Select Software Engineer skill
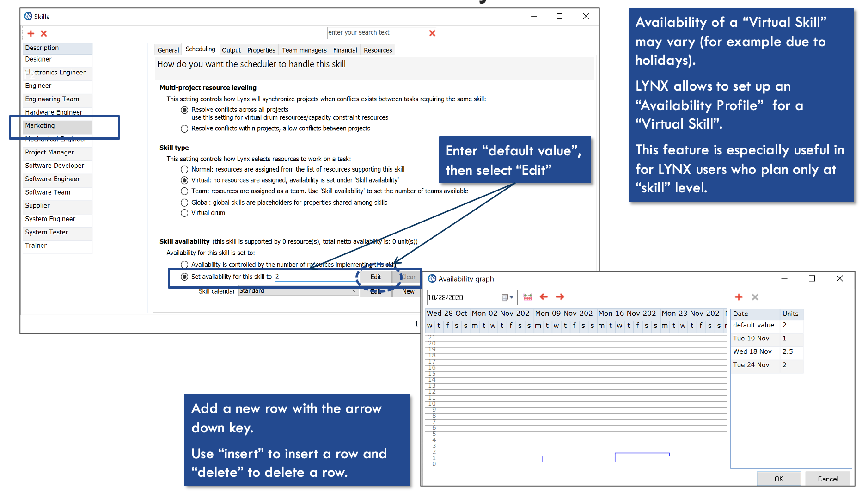Screen dimensions: 868x493 [57, 179]
